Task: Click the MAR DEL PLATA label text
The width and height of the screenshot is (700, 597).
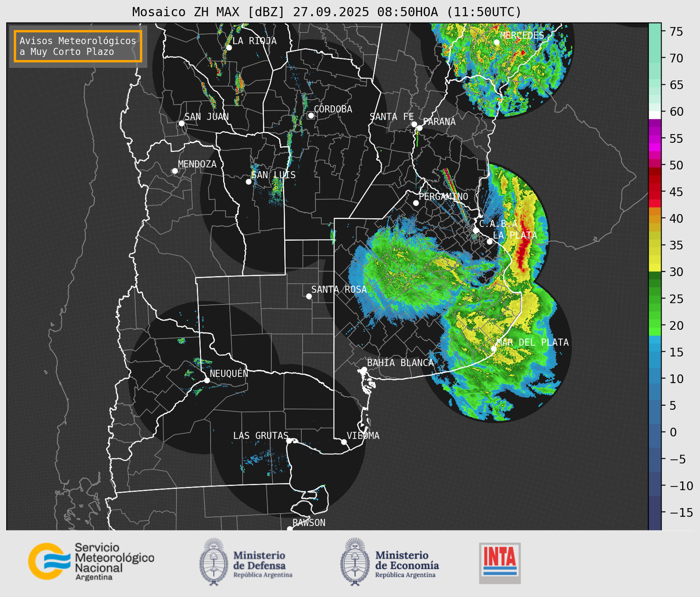Action: coord(532,343)
